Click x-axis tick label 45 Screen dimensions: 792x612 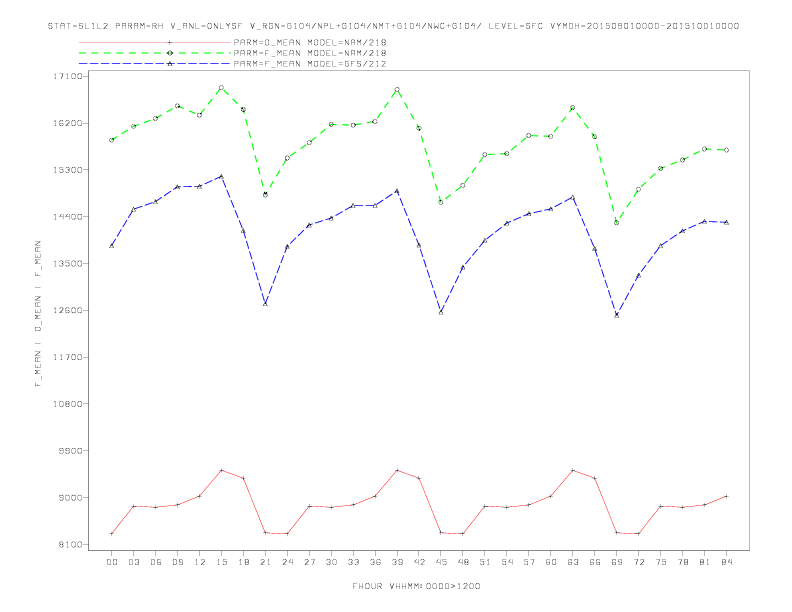pos(441,562)
